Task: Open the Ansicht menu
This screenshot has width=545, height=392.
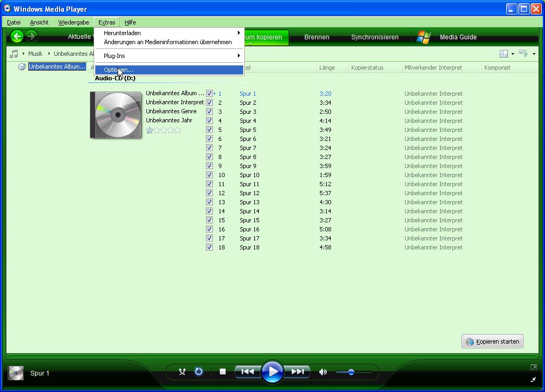Action: click(x=39, y=22)
